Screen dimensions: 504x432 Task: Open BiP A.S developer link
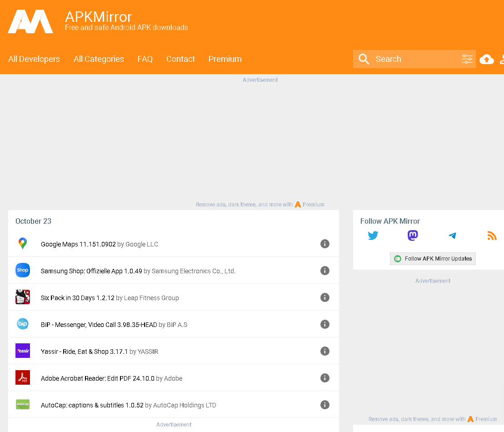click(x=177, y=325)
